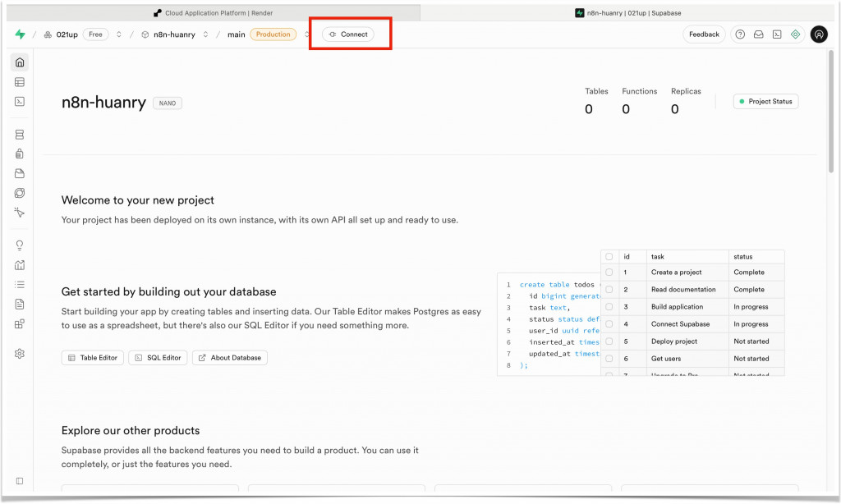
Task: Open the user avatar menu
Action: (819, 34)
